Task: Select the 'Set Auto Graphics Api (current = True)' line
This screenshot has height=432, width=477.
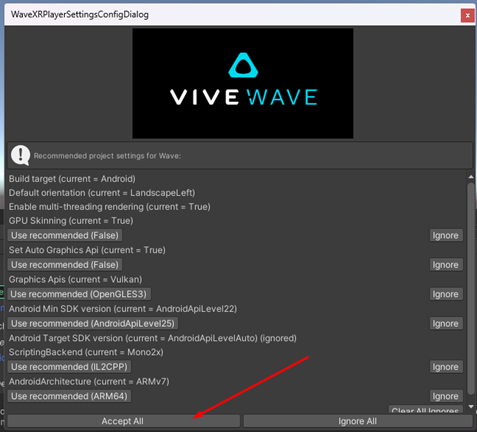Action: (87, 250)
